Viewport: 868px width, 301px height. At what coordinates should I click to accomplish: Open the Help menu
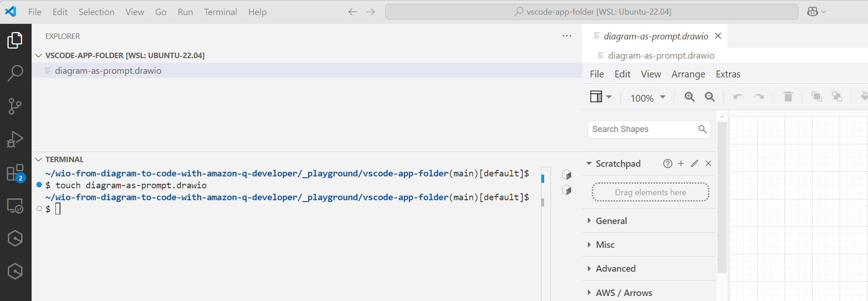[x=257, y=12]
